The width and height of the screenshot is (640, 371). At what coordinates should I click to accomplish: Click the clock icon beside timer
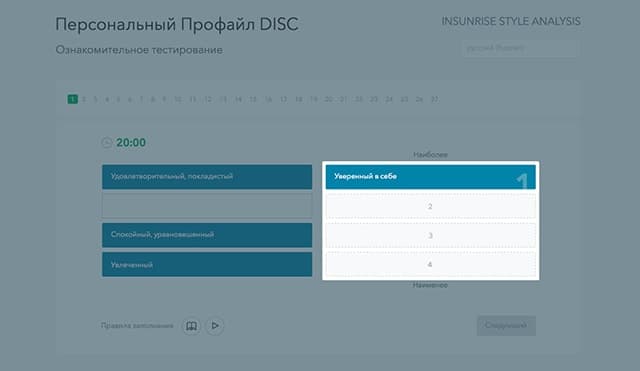pos(107,142)
